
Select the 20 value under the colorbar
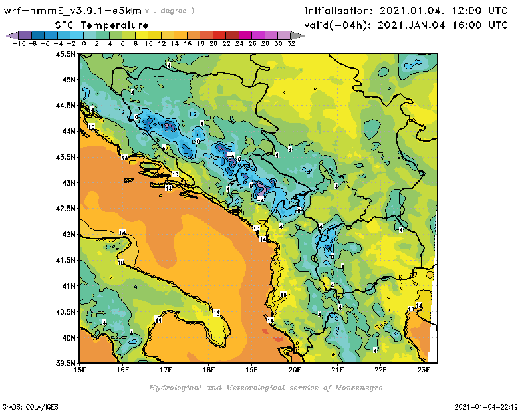[x=213, y=43]
